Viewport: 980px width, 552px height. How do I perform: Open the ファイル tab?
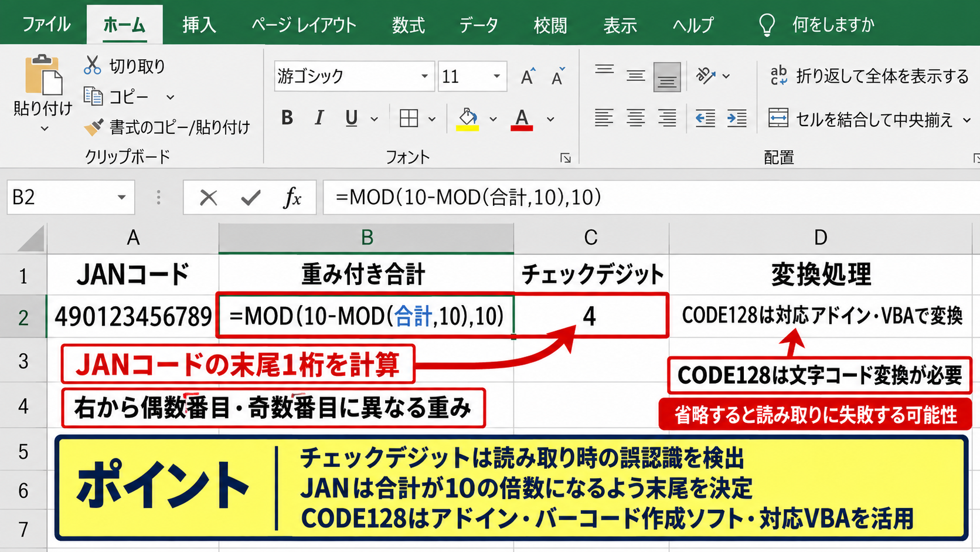46,25
